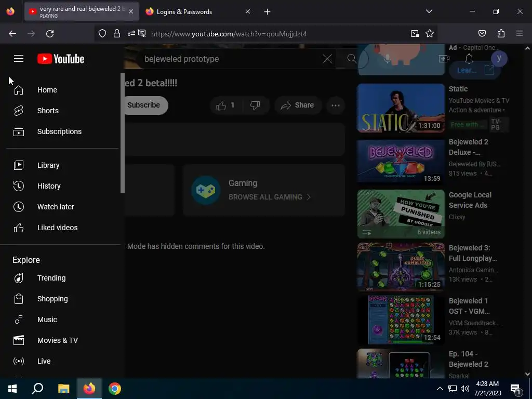The image size is (532, 399).
Task: Open Google Chrome from the taskbar
Action: 115,389
